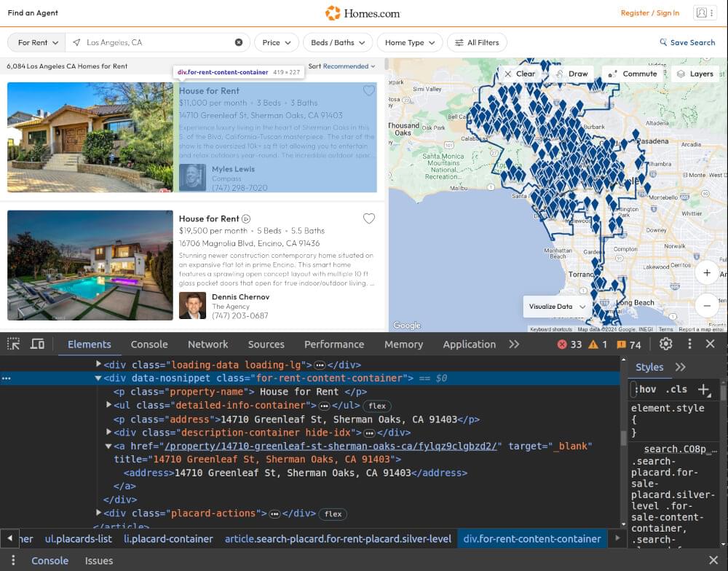728x571 pixels.
Task: Open DevTools settings gear
Action: (665, 344)
